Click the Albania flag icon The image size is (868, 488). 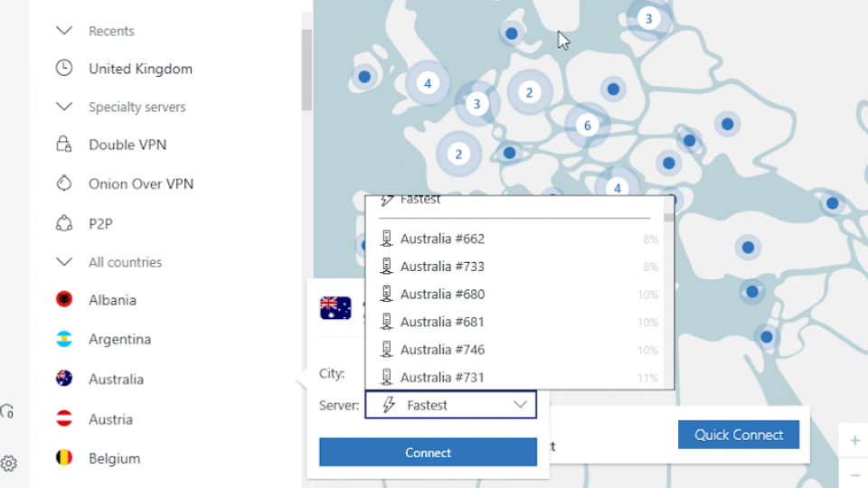64,299
